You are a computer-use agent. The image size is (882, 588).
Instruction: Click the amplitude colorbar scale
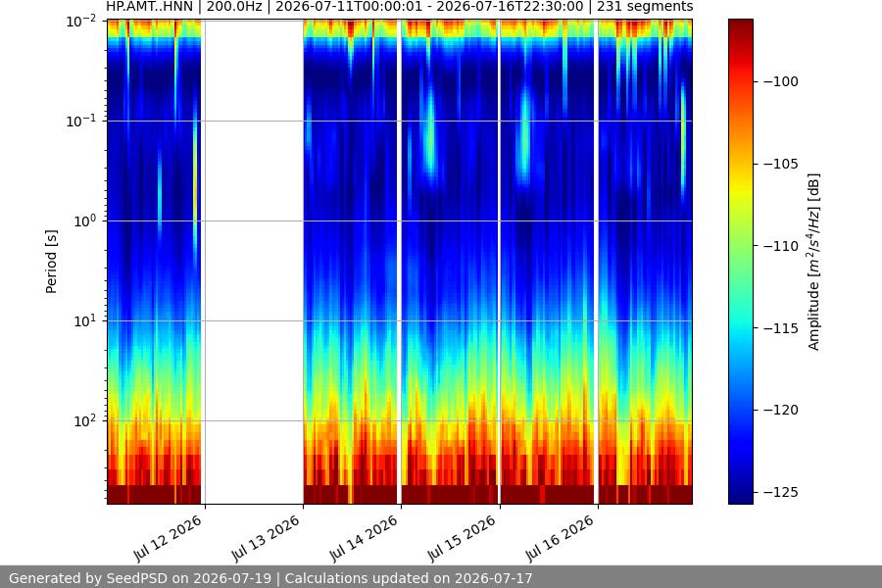741,262
